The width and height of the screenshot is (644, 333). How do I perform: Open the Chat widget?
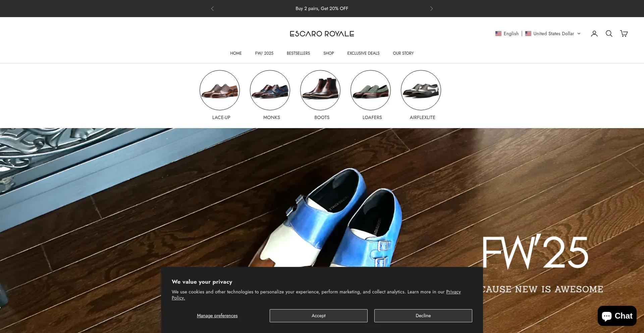click(x=617, y=316)
